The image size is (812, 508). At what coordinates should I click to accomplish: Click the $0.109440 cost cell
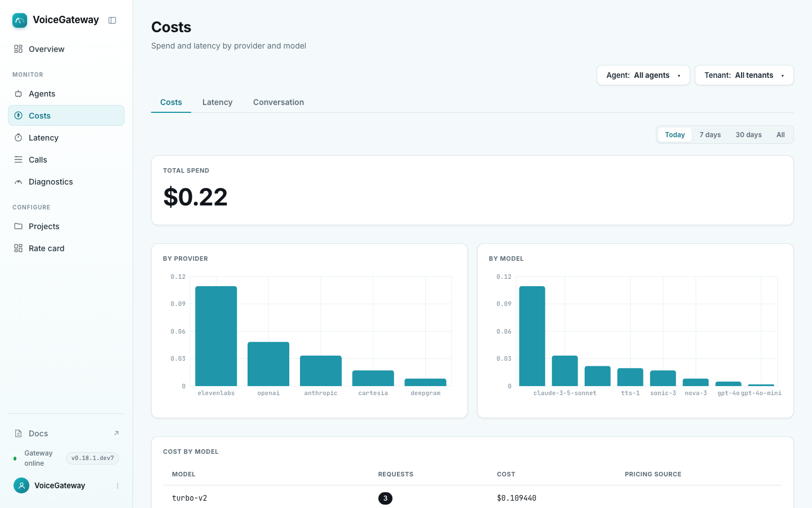pyautogui.click(x=517, y=498)
